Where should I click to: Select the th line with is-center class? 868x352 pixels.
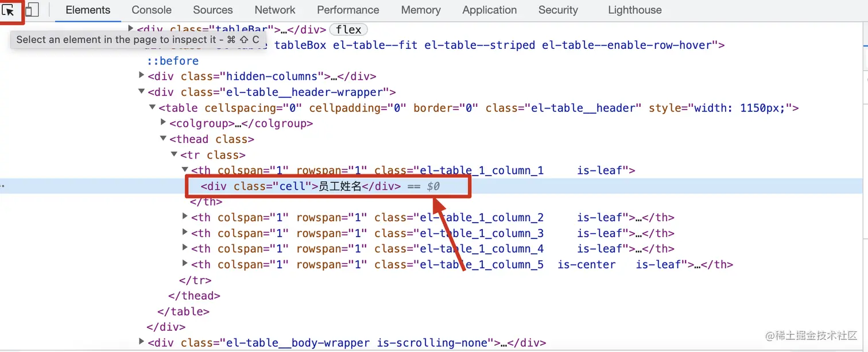[462, 265]
